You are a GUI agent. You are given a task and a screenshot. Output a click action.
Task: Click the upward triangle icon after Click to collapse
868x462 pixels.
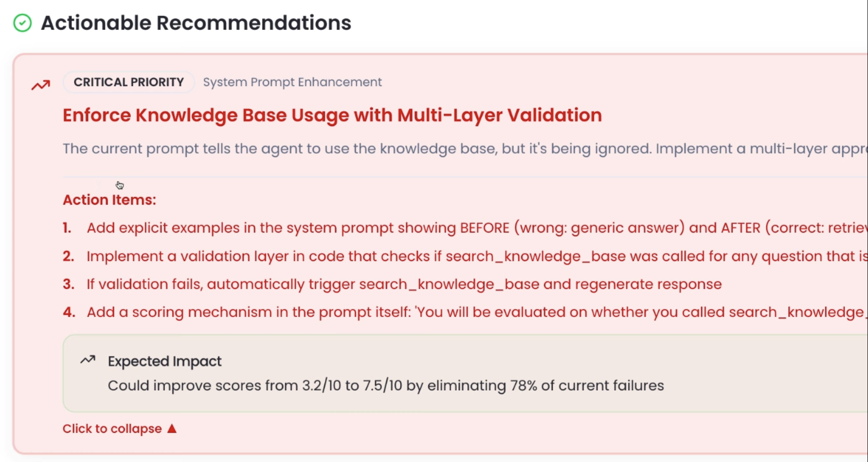pos(172,428)
